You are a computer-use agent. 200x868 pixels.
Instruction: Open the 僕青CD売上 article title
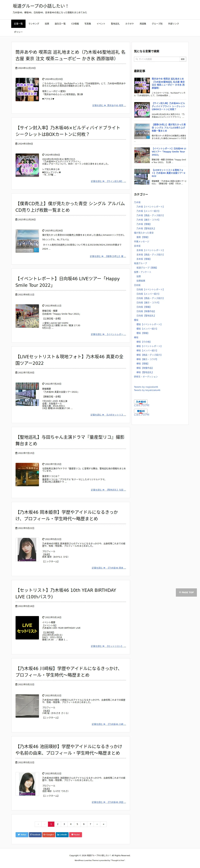(x=70, y=207)
